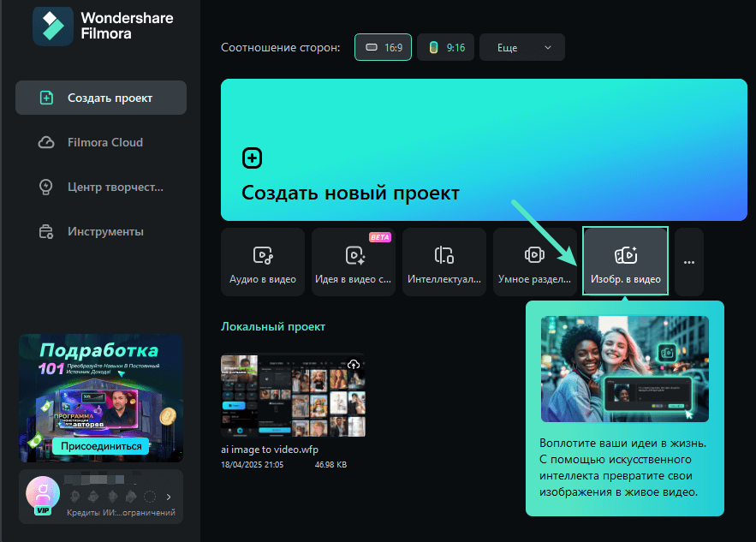
Task: Click the toolbox icon beside Инструменты
Action: pos(46,232)
